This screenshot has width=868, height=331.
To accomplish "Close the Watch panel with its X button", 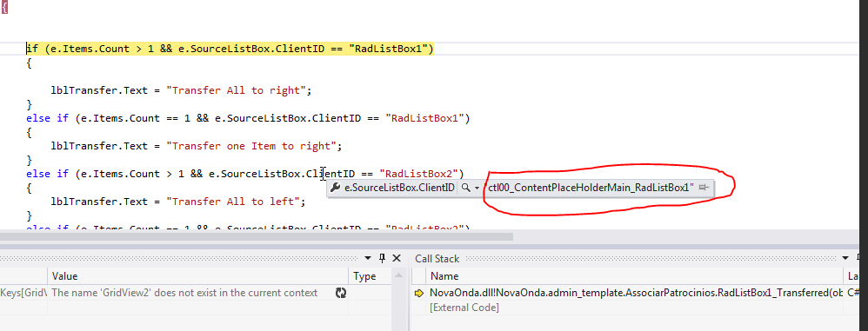I will point(397,258).
